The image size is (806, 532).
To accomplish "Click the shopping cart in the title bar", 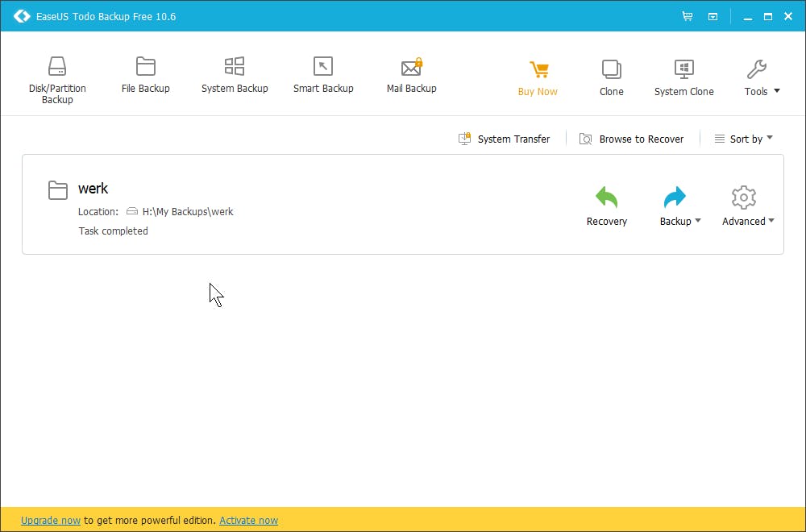I will (x=687, y=15).
